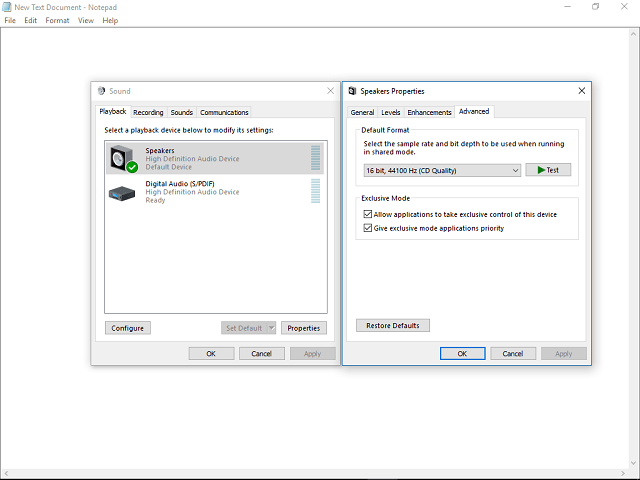Expand the Set Default dropdown arrow
This screenshot has width=640, height=480.
coord(271,328)
